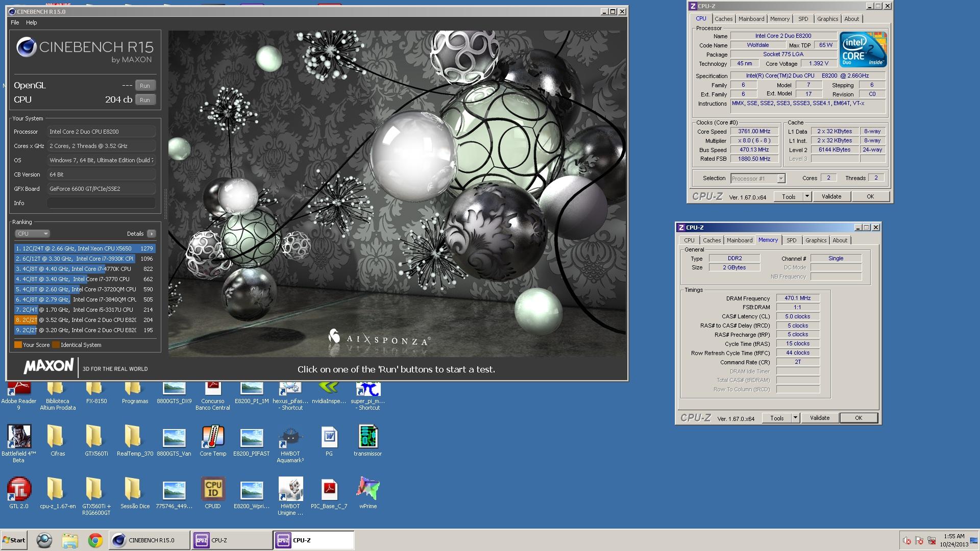980x551 pixels.
Task: Open Mainboard tab in lower CPU-Z
Action: 740,240
